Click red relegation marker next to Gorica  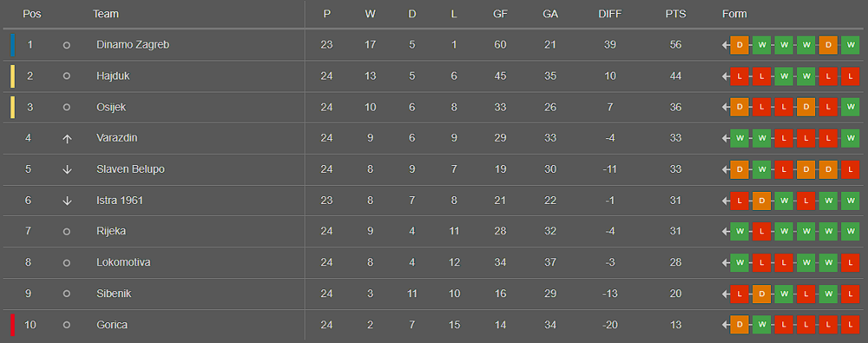point(13,325)
